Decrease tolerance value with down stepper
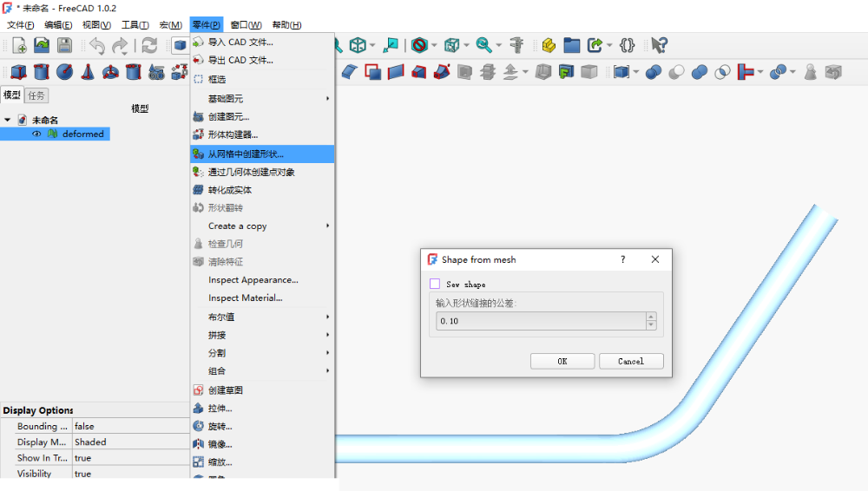This screenshot has width=868, height=491. (x=651, y=325)
